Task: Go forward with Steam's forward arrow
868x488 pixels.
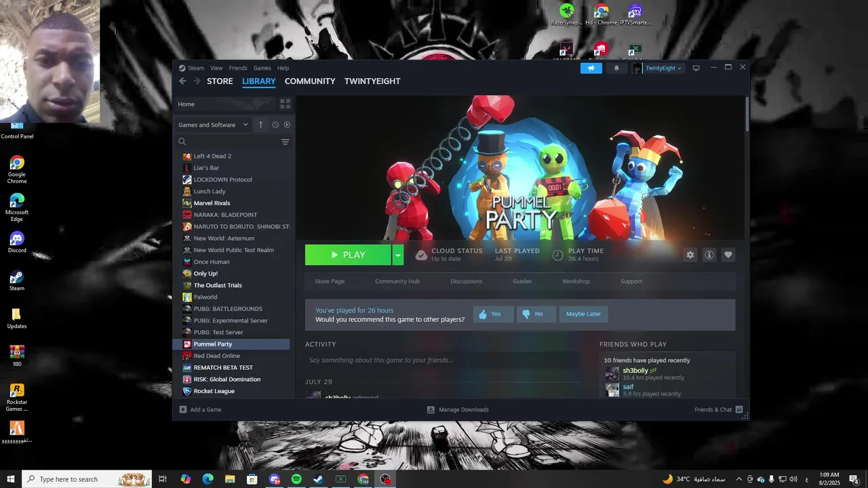Action: point(197,81)
